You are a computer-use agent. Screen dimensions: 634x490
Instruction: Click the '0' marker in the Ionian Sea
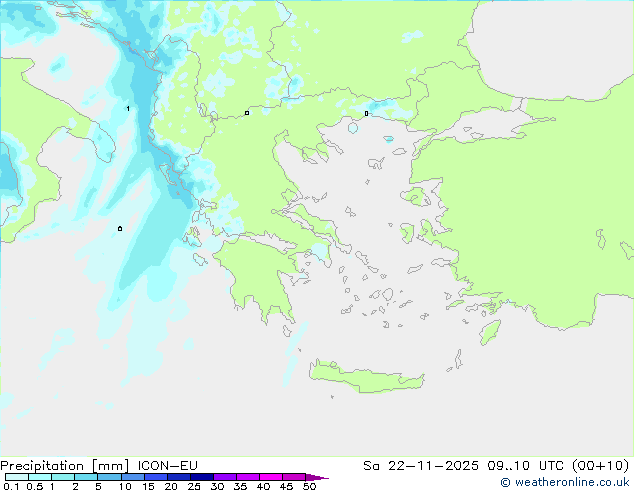tap(120, 229)
